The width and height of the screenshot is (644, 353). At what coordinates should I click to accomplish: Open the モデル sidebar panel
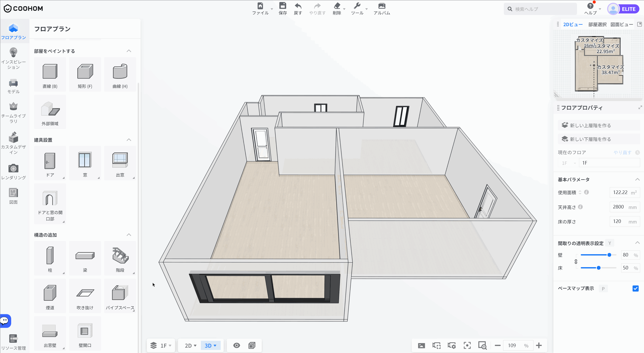[x=13, y=86]
